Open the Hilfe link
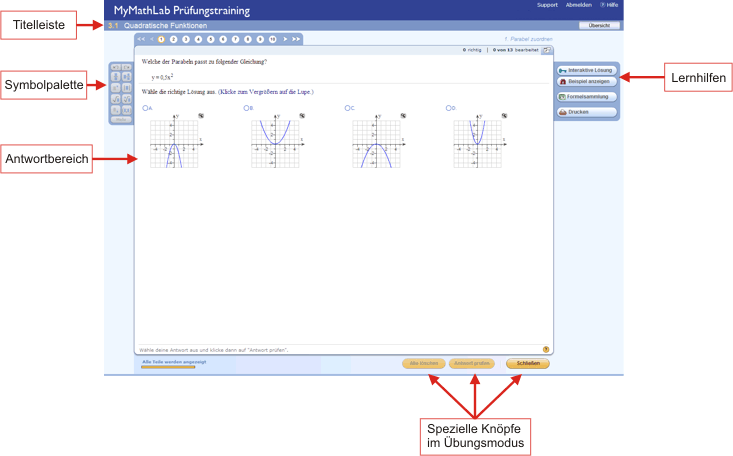Image resolution: width=733 pixels, height=456 pixels. pyautogui.click(x=609, y=5)
